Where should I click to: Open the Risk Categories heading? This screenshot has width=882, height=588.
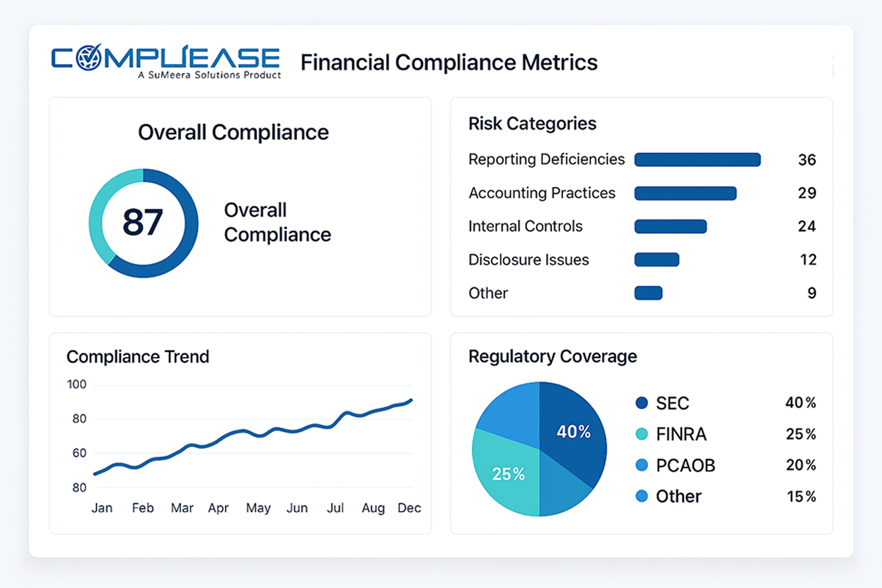point(532,123)
